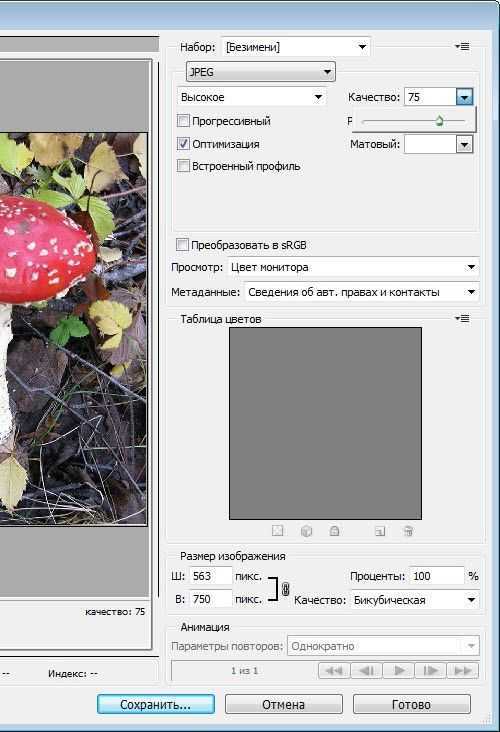
Task: Open the Набор preset dropdown
Action: (296, 47)
